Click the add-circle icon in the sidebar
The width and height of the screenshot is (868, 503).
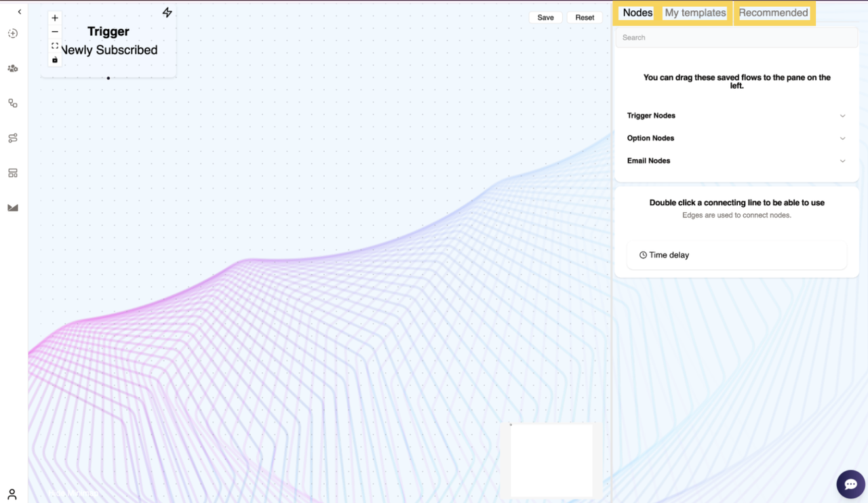click(x=13, y=33)
